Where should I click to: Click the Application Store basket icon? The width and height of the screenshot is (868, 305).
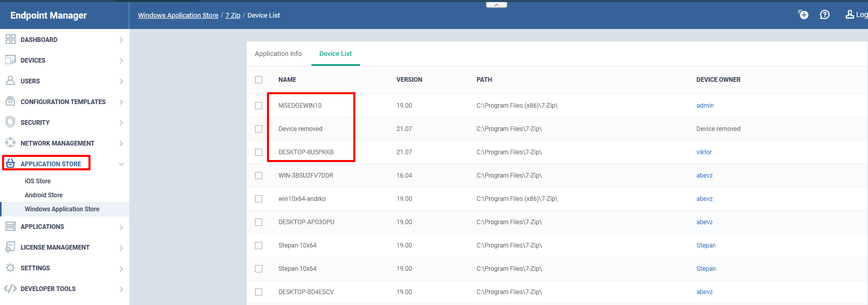pos(10,164)
